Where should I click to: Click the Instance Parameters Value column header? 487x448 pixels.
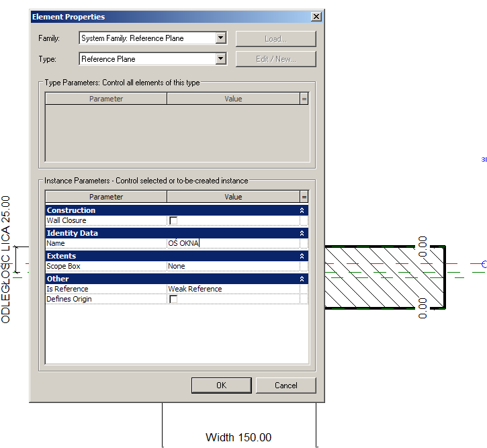point(233,197)
